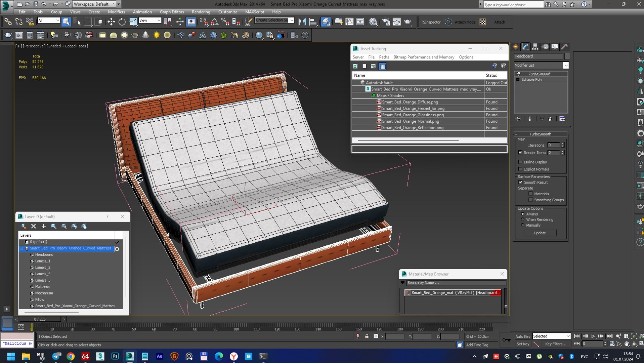
Task: Collapse the TurboSmooth rollout
Action: tap(541, 134)
